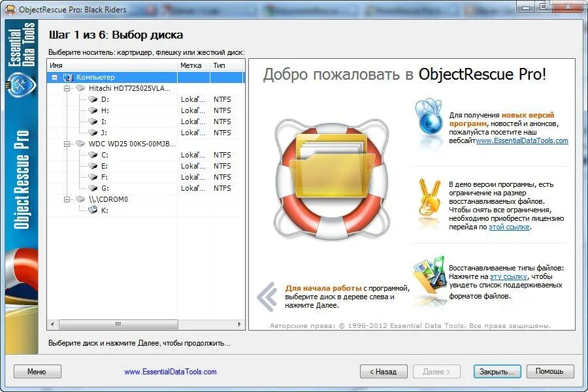The width and height of the screenshot is (588, 392).
Task: Open the Меню button
Action: click(x=37, y=371)
